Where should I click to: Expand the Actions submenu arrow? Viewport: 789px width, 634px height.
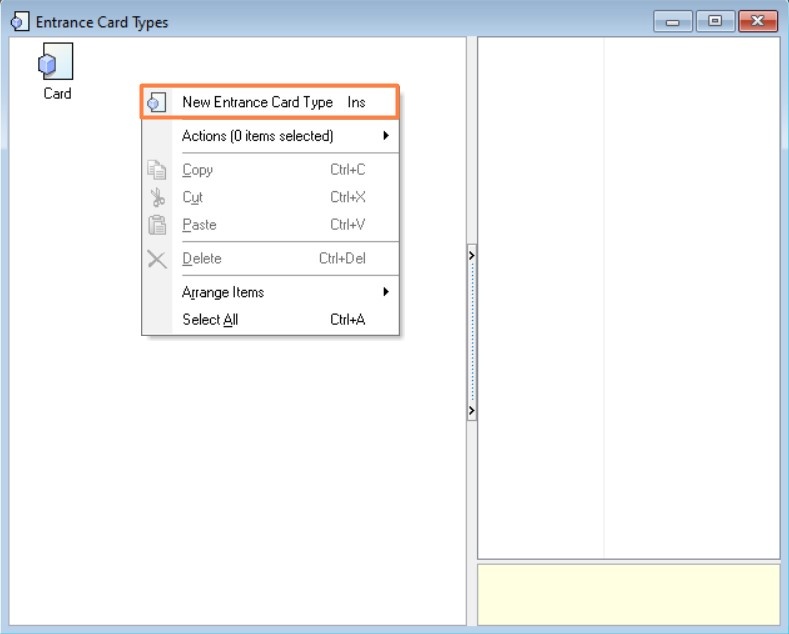[386, 136]
